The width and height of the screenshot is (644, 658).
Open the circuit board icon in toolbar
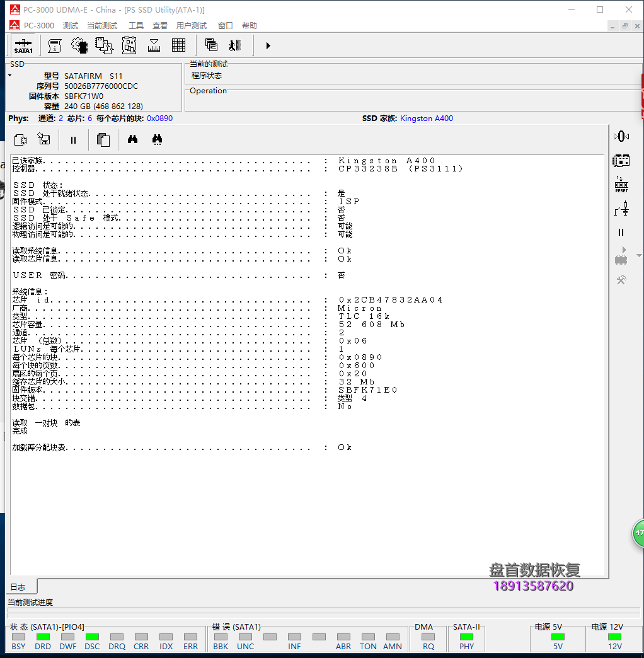(129, 46)
